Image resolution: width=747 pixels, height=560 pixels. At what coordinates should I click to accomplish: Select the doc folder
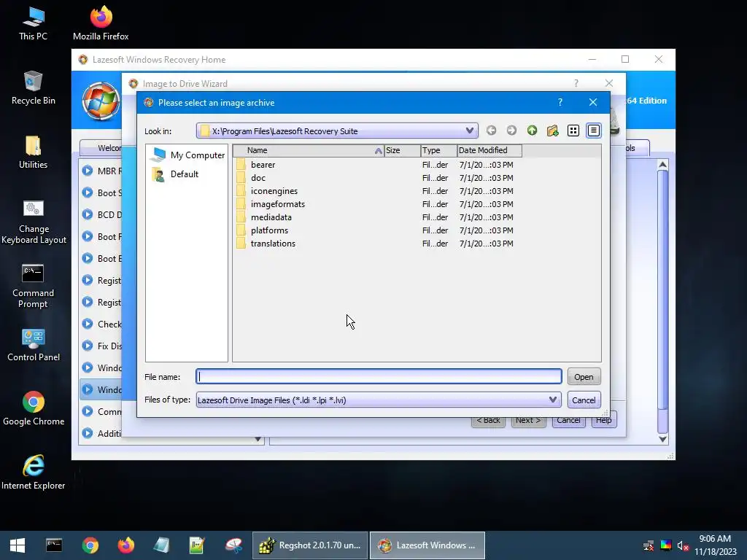pyautogui.click(x=258, y=178)
